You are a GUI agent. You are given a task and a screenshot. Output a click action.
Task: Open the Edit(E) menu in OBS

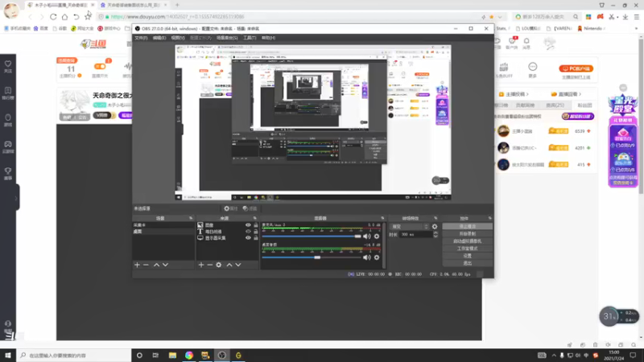[x=159, y=38]
